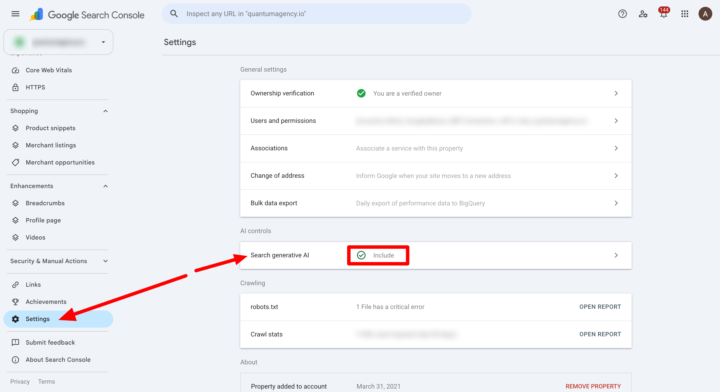Select Settings in the sidebar

(x=58, y=319)
